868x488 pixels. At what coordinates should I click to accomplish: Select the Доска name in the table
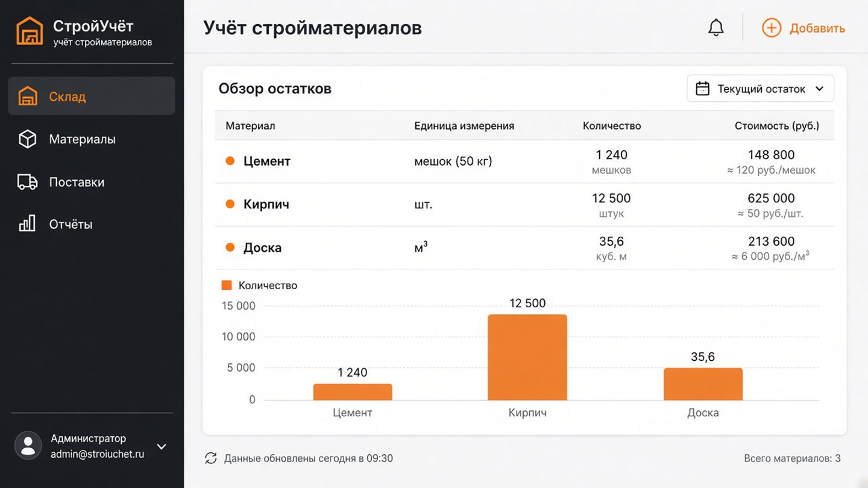coord(262,248)
